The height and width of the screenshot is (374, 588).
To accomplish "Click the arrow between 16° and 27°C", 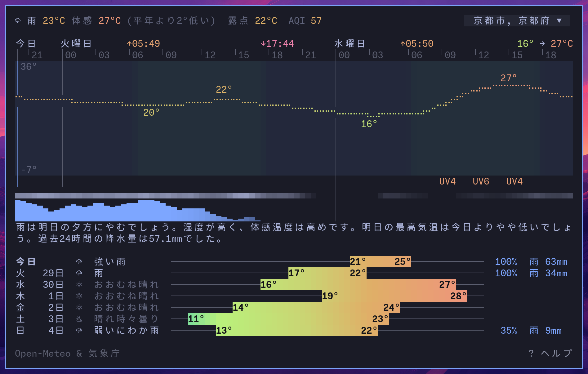I will click(x=542, y=44).
